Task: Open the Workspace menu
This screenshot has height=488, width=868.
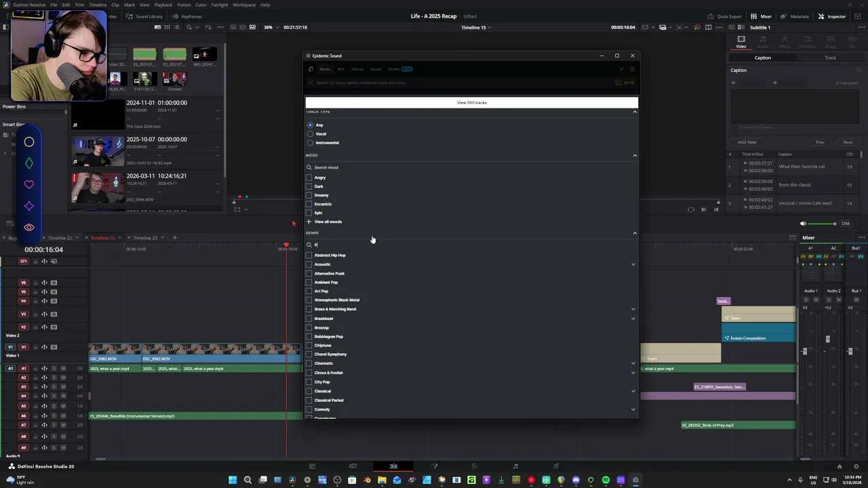Action: [244, 5]
